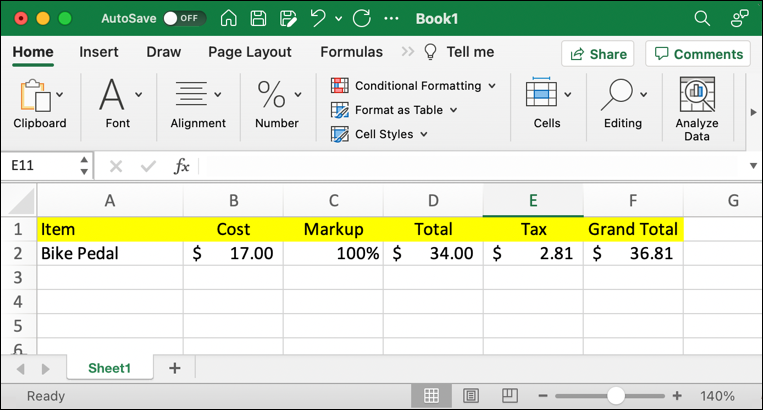
Task: Open Cell Styles menu
Action: pyautogui.click(x=380, y=134)
